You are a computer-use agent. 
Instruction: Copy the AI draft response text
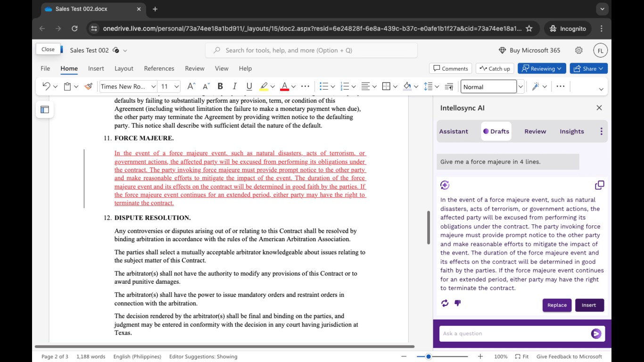[x=599, y=185]
